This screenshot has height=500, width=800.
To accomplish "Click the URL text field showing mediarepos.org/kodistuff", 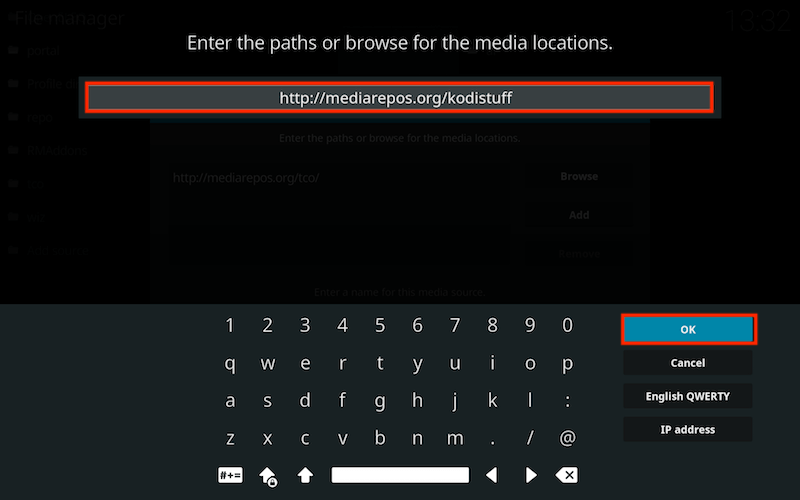I will click(399, 97).
